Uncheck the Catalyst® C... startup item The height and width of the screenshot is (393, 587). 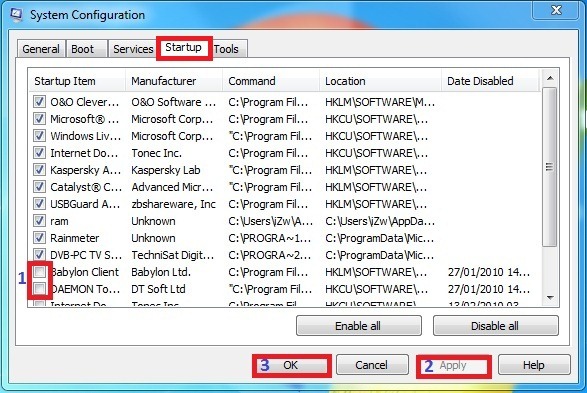39,186
